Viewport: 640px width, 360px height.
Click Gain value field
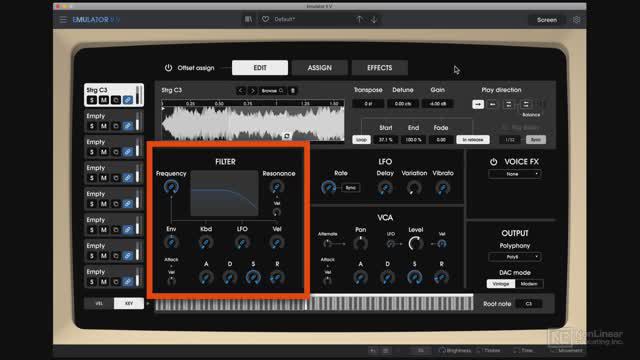437,104
